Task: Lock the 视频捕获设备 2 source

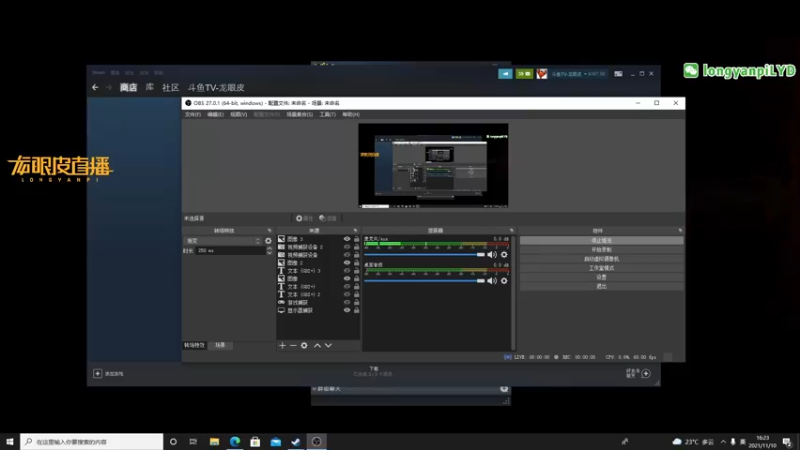Action: point(357,247)
